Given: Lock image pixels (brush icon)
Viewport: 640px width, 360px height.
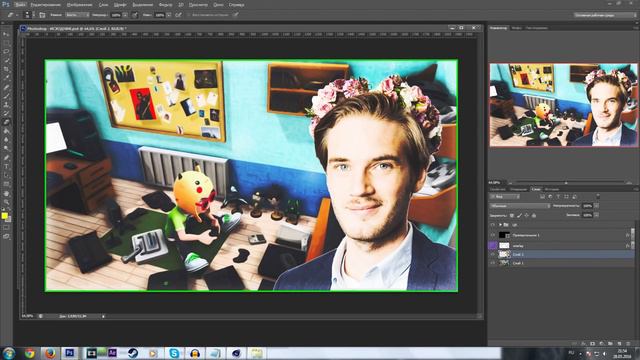Looking at the screenshot, I should [519, 216].
